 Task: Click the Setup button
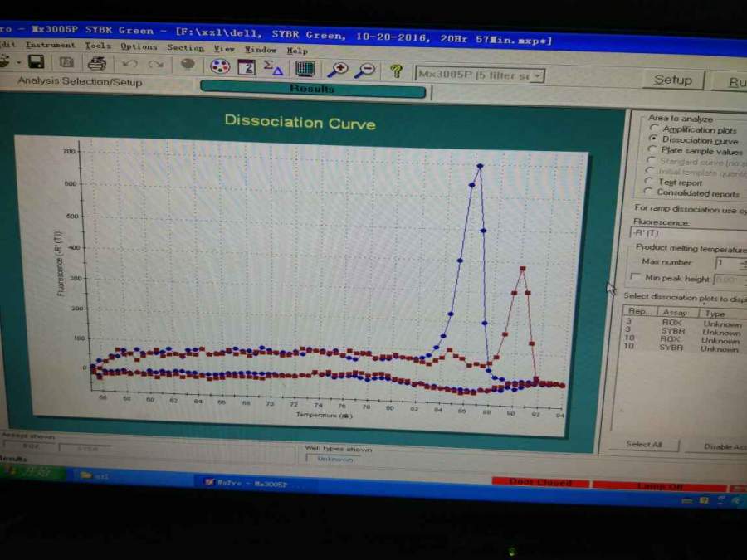672,80
